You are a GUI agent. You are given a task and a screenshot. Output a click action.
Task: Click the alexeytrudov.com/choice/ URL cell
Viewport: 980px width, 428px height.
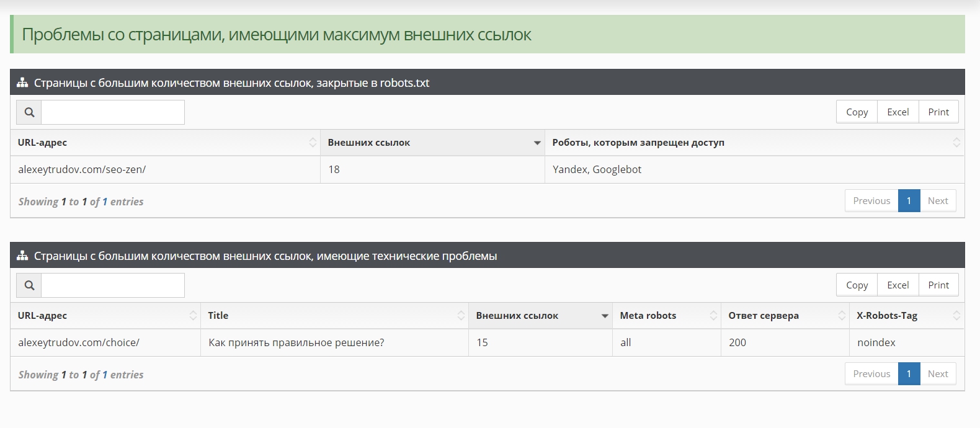(79, 342)
